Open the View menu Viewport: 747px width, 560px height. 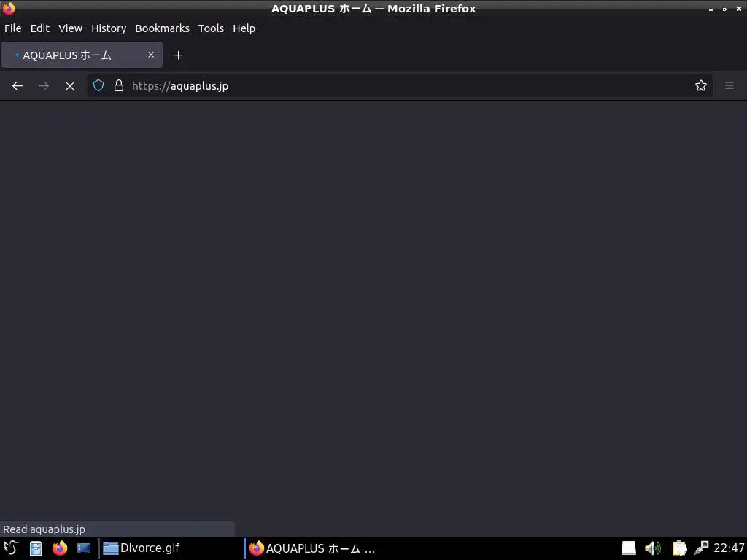point(71,28)
